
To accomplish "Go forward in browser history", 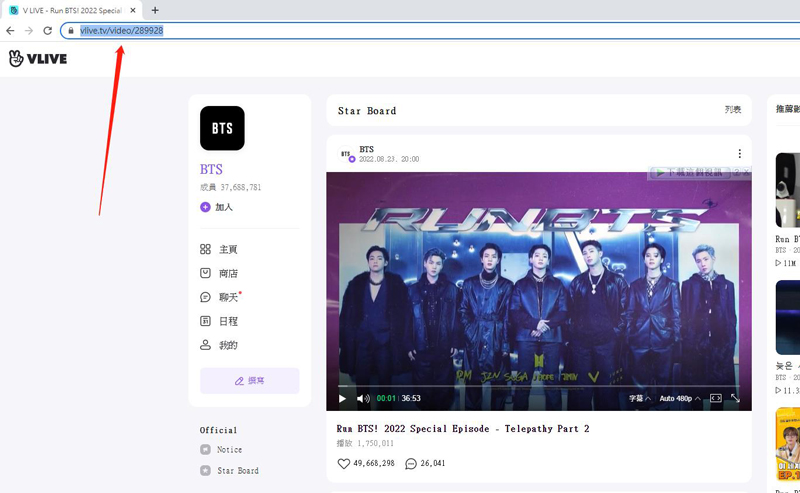I will 29,31.
